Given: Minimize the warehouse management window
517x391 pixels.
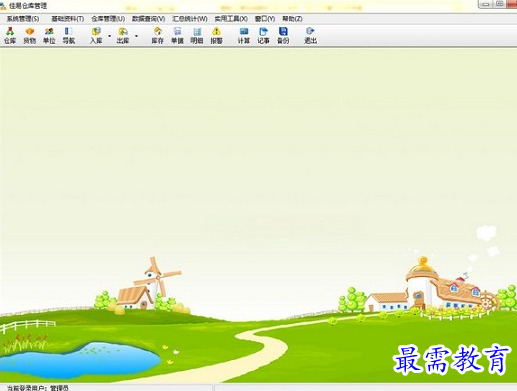Looking at the screenshot, I should pyautogui.click(x=486, y=4).
